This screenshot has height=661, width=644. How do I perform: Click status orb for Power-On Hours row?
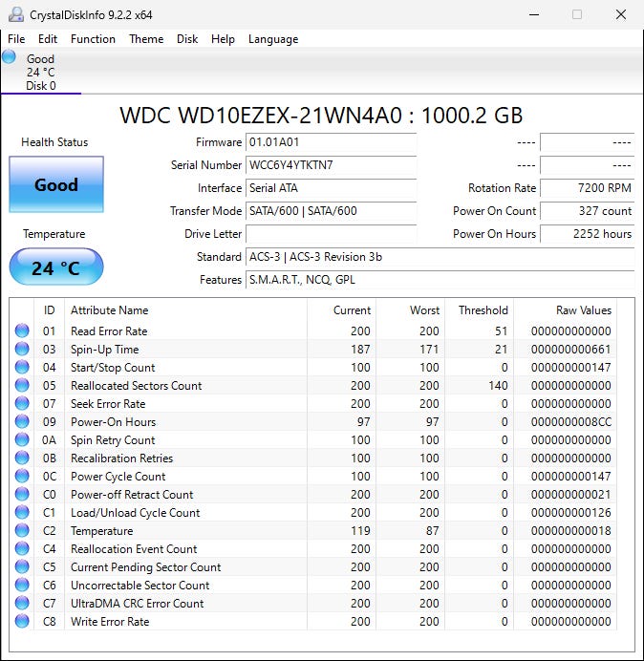coord(22,421)
